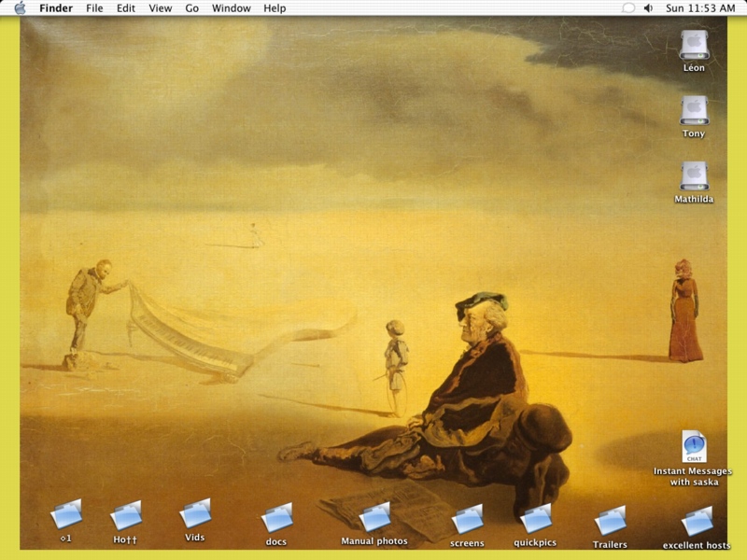Select the Mathilda hard drive icon
The image size is (747, 560).
point(694,175)
